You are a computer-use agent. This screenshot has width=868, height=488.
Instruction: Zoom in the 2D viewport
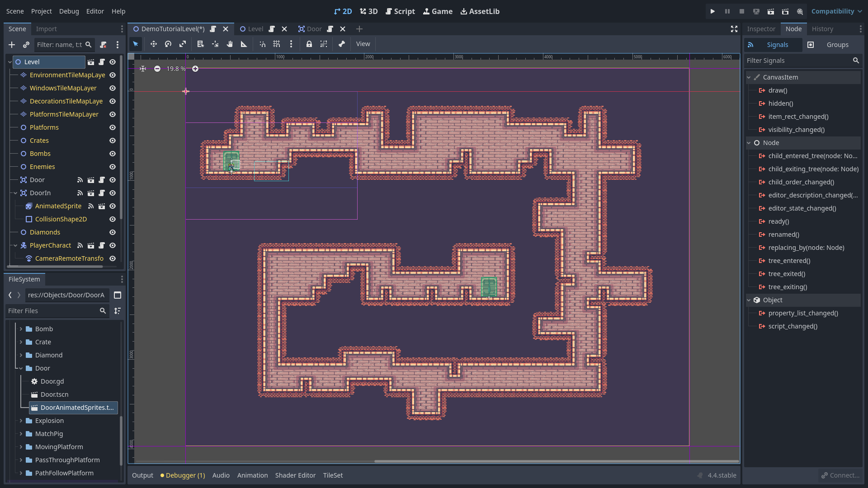coord(195,69)
